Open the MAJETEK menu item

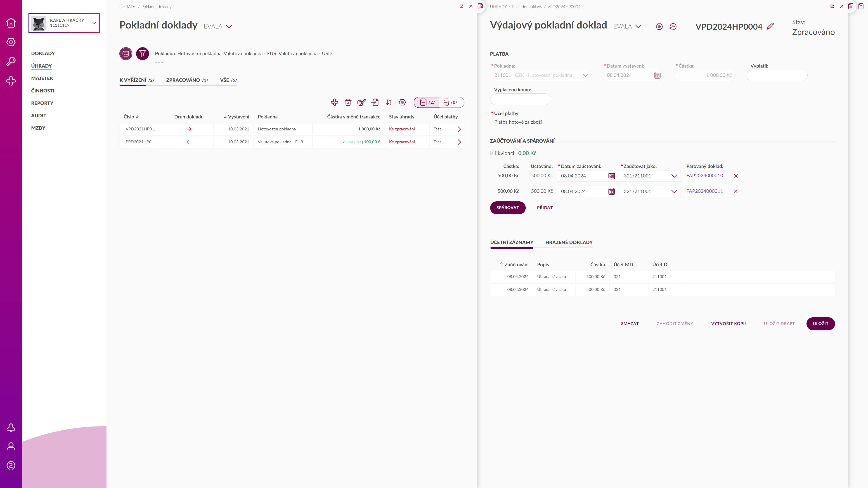point(42,78)
